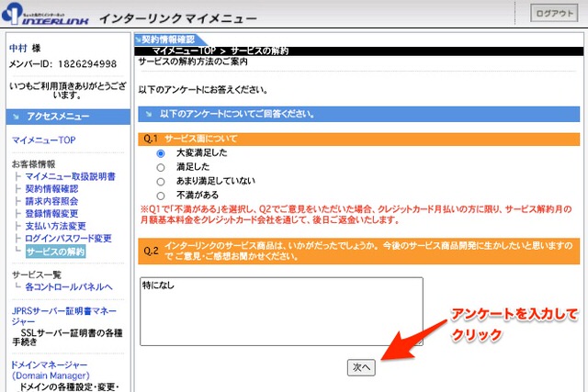588x392 pixels.
Task: Click the arrow icon beside アクセスメニュー
Action: click(16, 117)
